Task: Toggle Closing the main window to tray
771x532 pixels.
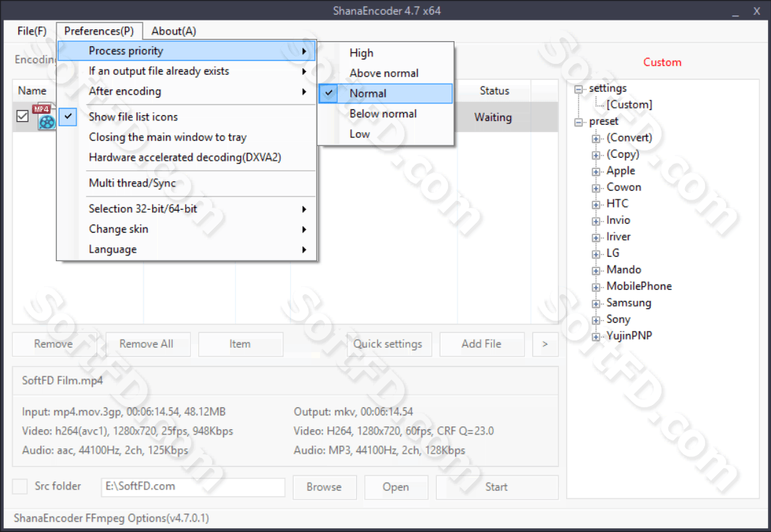Action: click(x=187, y=137)
